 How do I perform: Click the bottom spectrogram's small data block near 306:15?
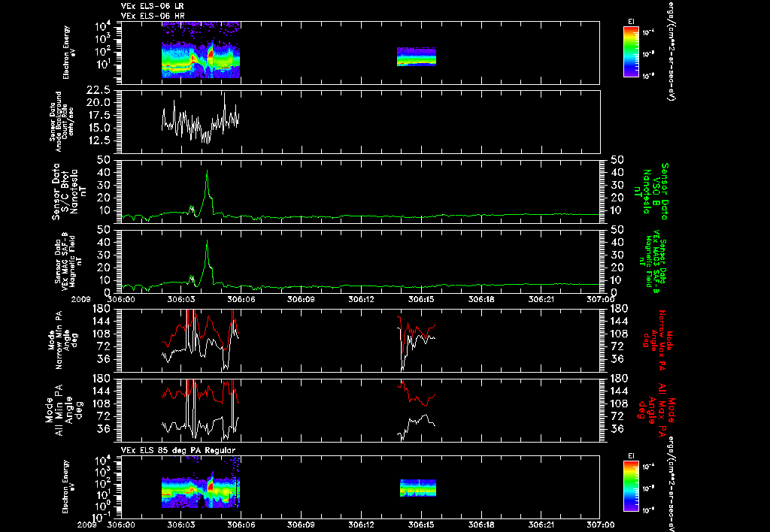point(418,488)
